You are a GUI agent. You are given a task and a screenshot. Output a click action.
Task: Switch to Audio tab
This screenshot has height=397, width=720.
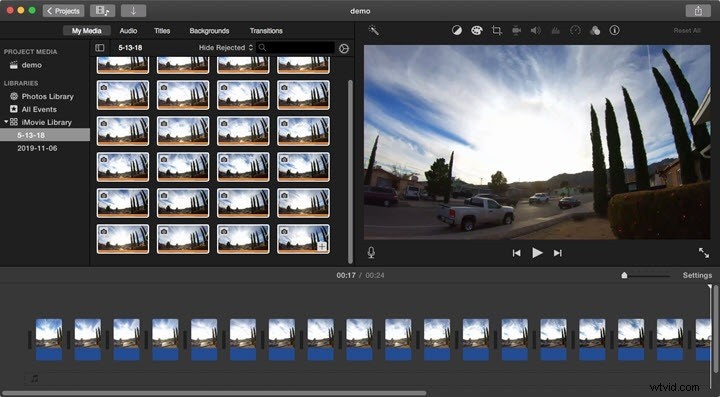[128, 31]
